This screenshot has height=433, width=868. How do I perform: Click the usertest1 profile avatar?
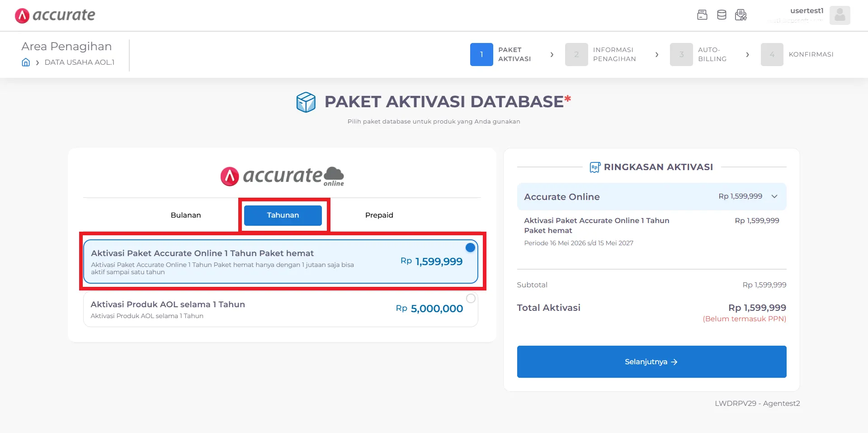(x=840, y=15)
